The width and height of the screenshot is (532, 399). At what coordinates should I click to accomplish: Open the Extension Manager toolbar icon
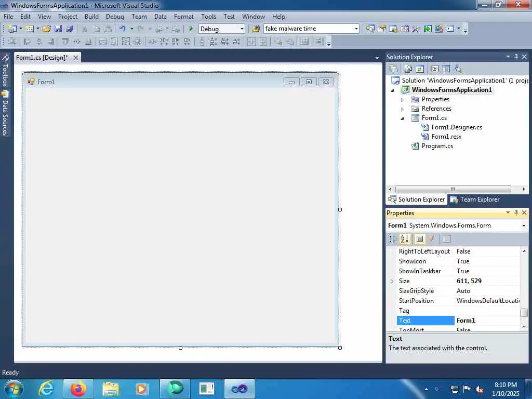click(439, 29)
